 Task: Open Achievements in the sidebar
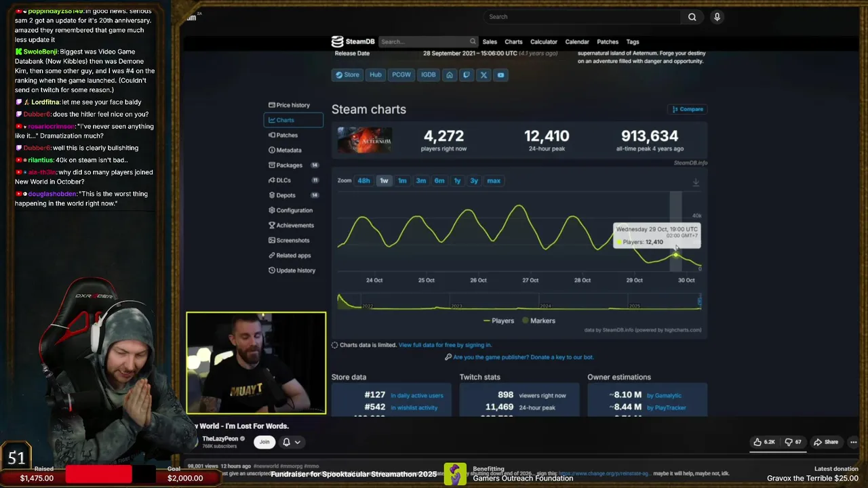(x=293, y=225)
